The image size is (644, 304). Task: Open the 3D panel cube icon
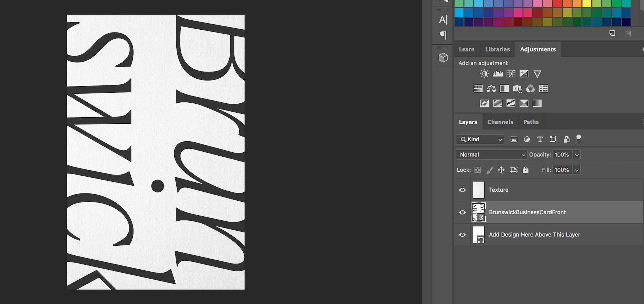(x=443, y=58)
